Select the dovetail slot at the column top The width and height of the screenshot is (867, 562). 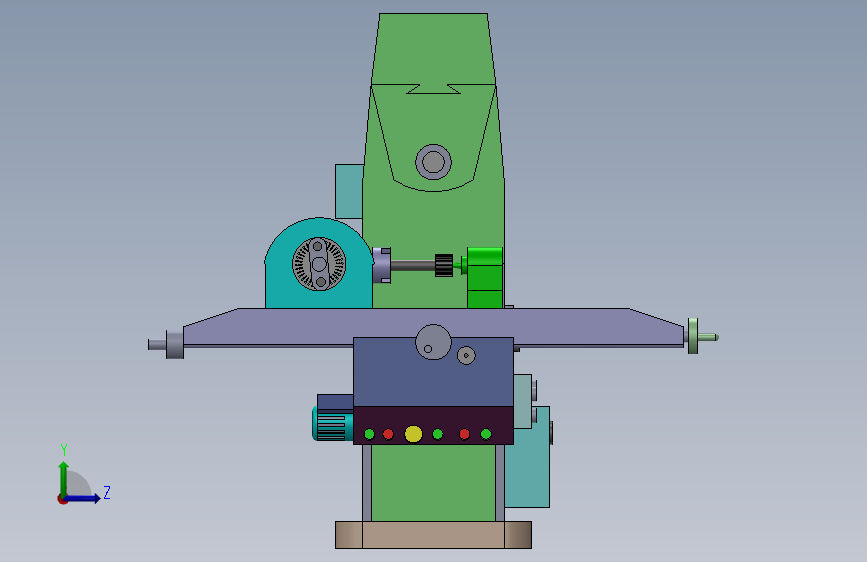434,89
